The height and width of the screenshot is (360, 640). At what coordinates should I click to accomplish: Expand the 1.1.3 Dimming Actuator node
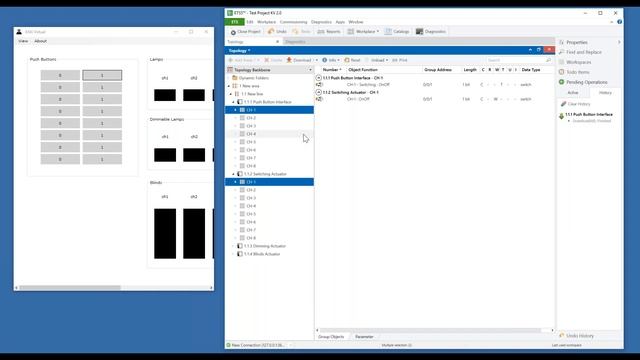234,246
